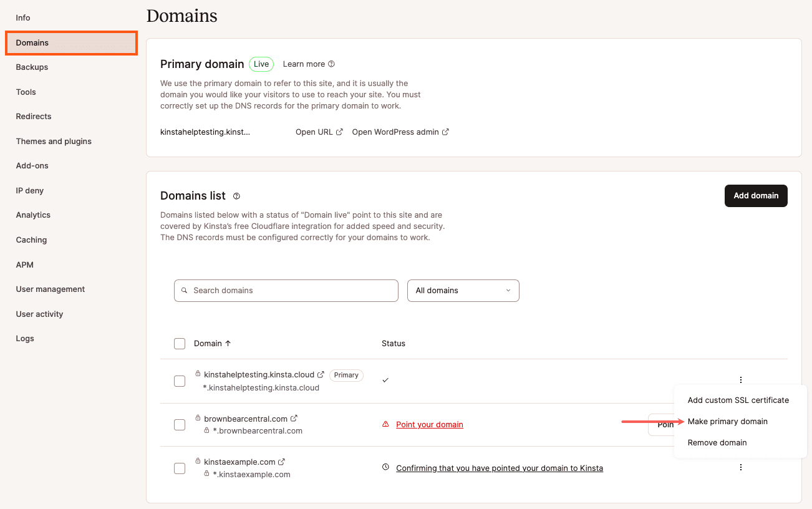
Task: Open brownbearcentral.com via its external link icon
Action: (x=294, y=419)
